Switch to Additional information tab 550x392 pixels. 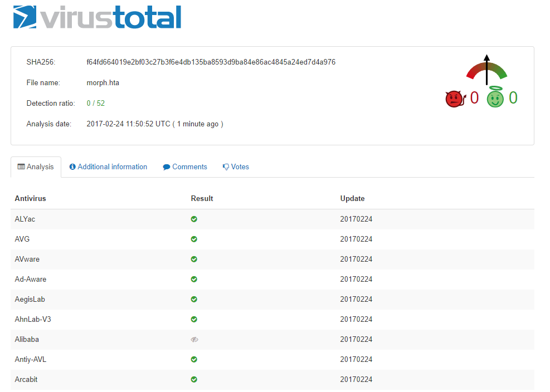pos(108,167)
